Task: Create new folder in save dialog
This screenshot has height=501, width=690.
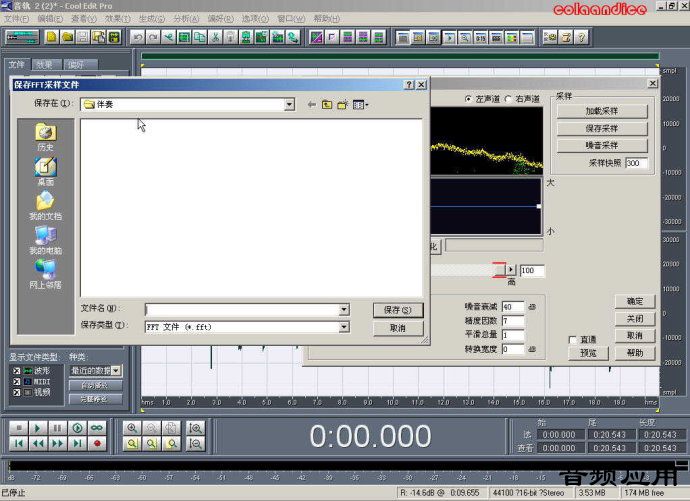Action: (x=342, y=105)
